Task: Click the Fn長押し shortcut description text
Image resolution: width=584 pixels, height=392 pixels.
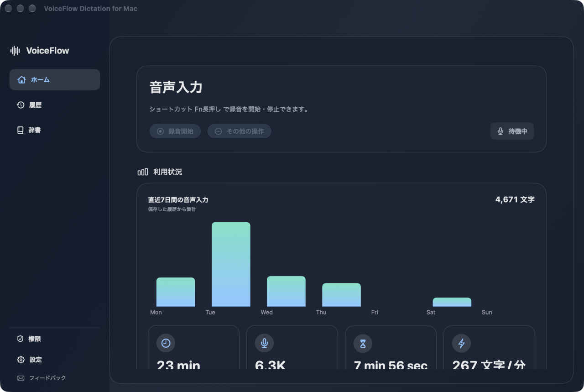Action: click(x=229, y=110)
